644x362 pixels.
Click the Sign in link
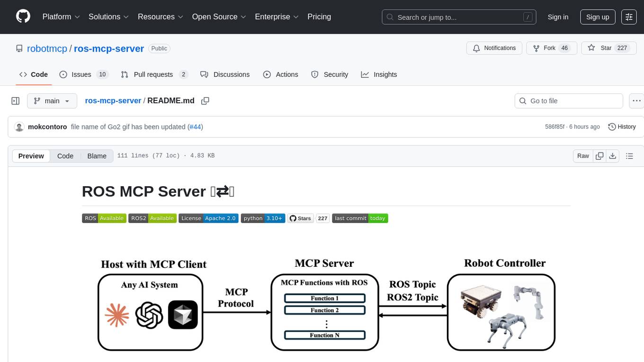point(558,17)
